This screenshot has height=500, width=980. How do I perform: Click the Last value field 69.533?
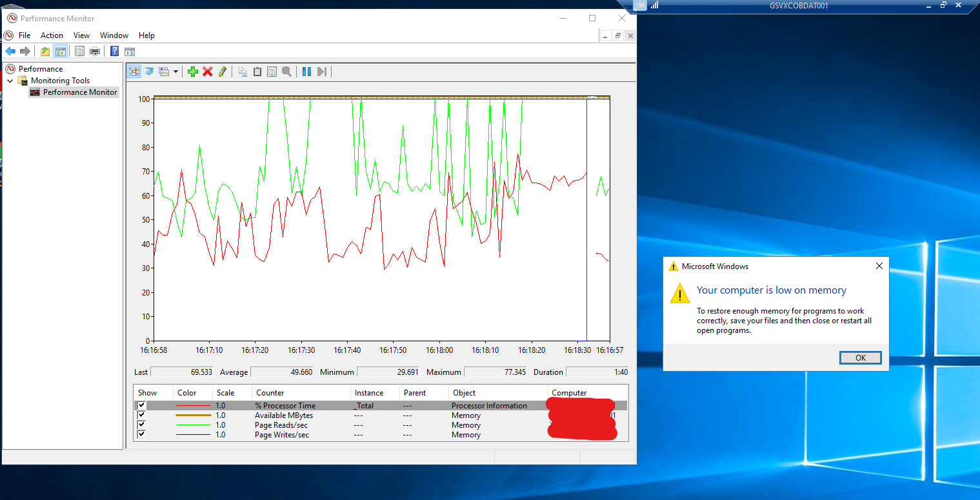(x=182, y=372)
